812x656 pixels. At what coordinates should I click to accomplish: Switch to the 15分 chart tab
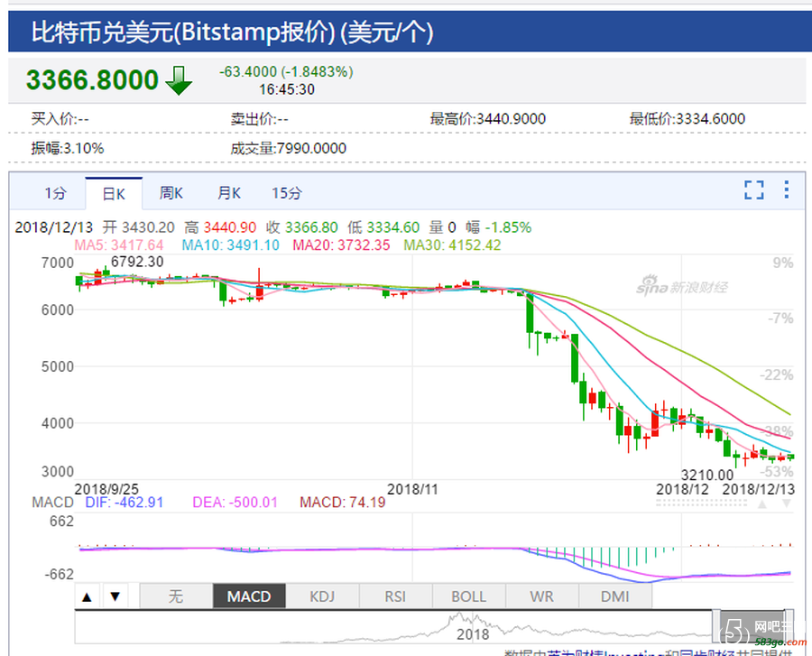[287, 193]
